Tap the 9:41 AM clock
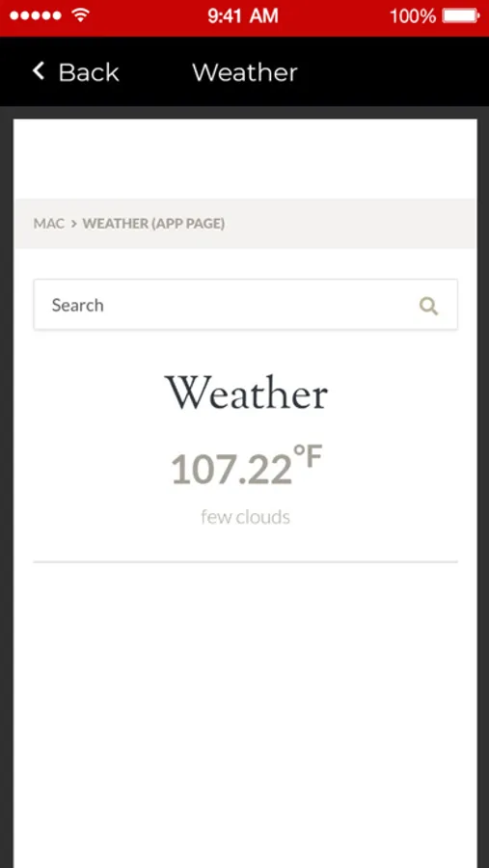Viewport: 489px width, 868px height. pos(243,16)
